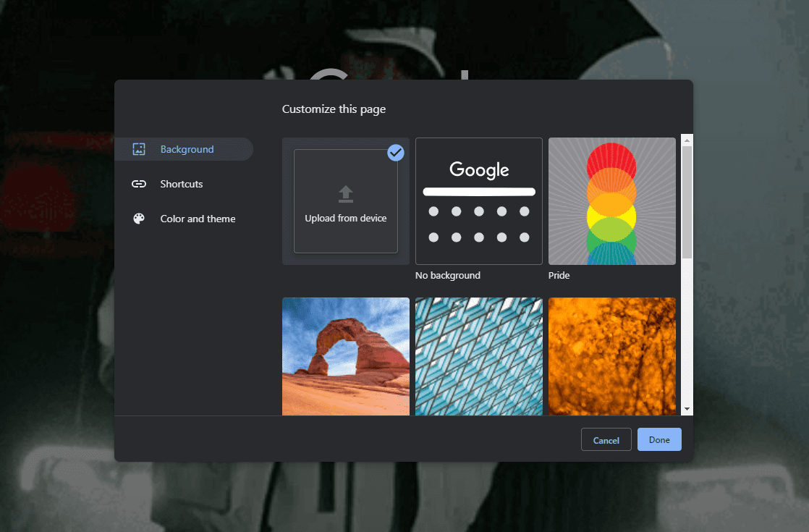This screenshot has width=809, height=532.
Task: Open the Background section in sidebar
Action: (184, 149)
